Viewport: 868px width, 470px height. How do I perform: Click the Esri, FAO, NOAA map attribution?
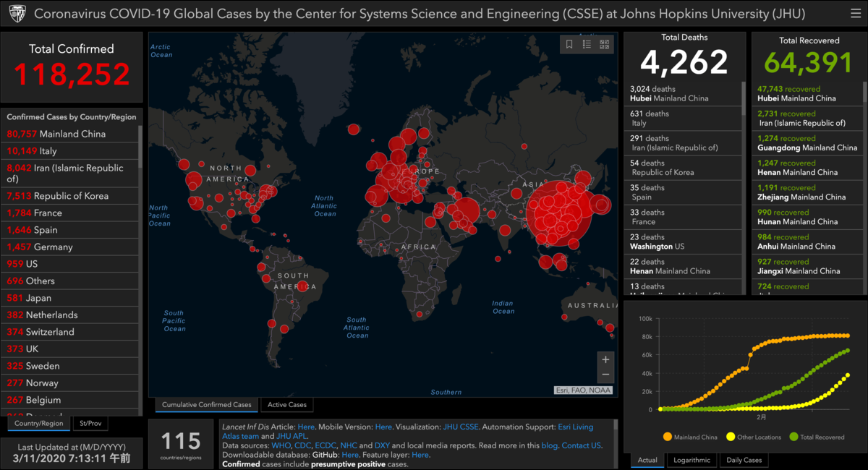click(584, 390)
